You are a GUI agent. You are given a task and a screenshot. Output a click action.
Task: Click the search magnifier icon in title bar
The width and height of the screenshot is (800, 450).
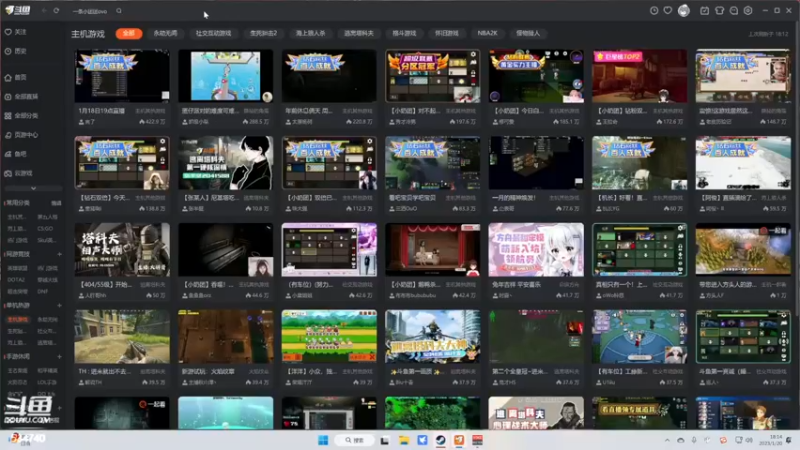119,11
